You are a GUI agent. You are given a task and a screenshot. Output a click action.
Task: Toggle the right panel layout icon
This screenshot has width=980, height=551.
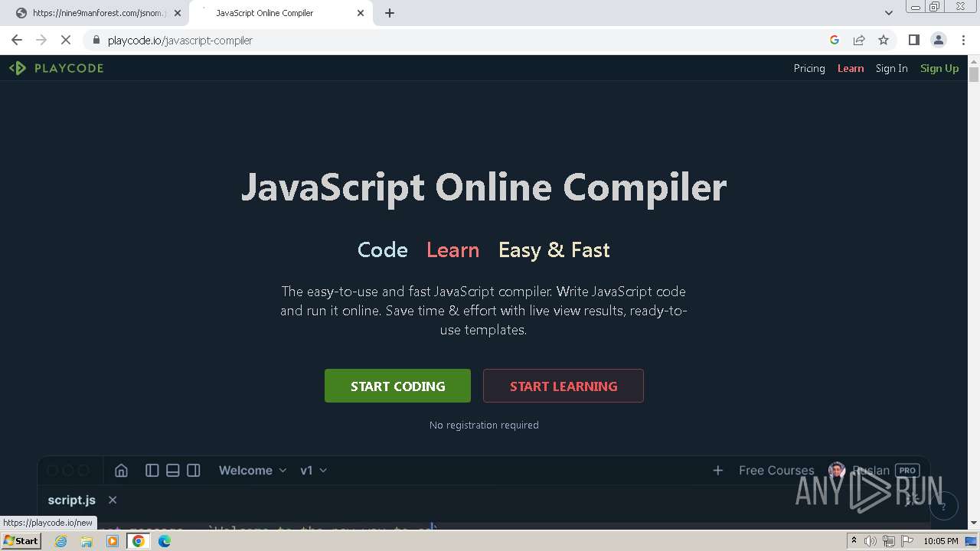tap(194, 471)
